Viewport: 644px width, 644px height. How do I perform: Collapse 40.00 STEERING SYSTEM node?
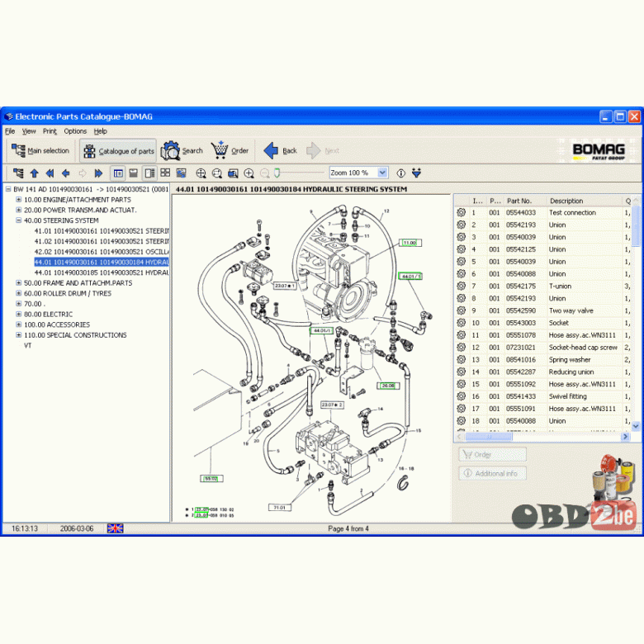tap(18, 220)
